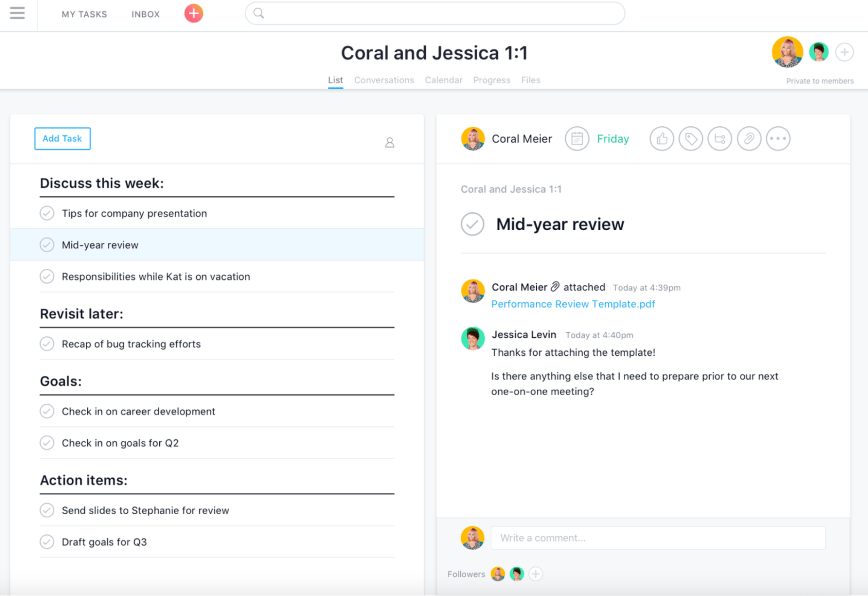This screenshot has height=596, width=868.
Task: Go to My Tasks
Action: [84, 14]
